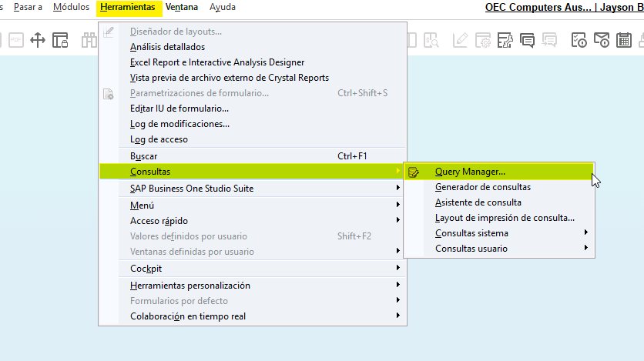The image size is (644, 361).
Task: Open the Módulos menu
Action: point(71,7)
